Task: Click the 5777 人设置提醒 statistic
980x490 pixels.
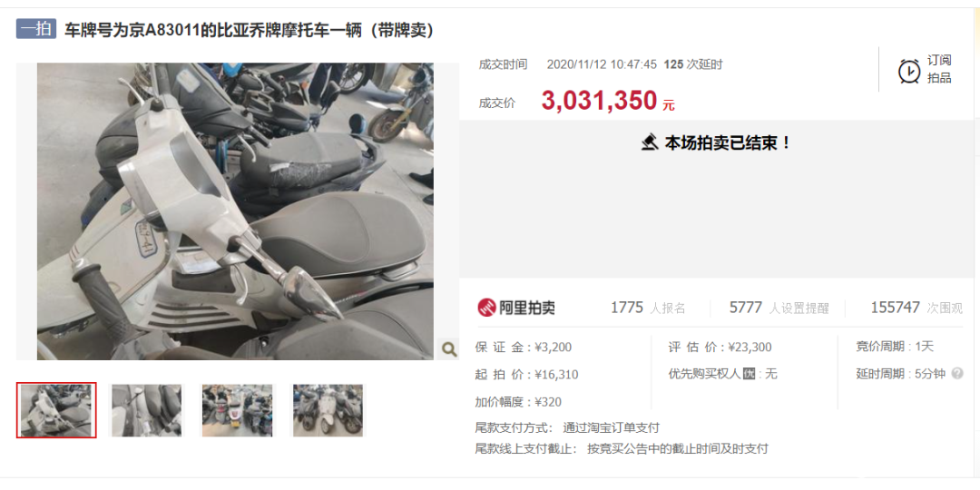Action: [x=779, y=308]
